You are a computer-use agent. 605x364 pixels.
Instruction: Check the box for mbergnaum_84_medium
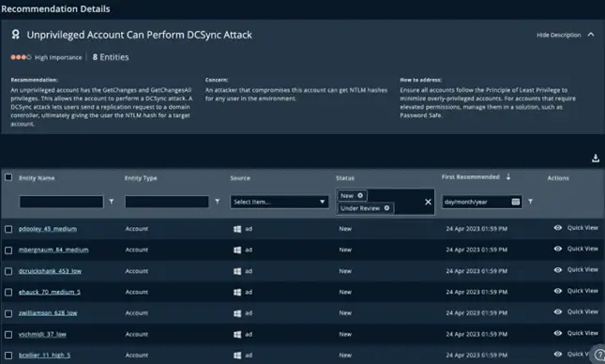8,250
